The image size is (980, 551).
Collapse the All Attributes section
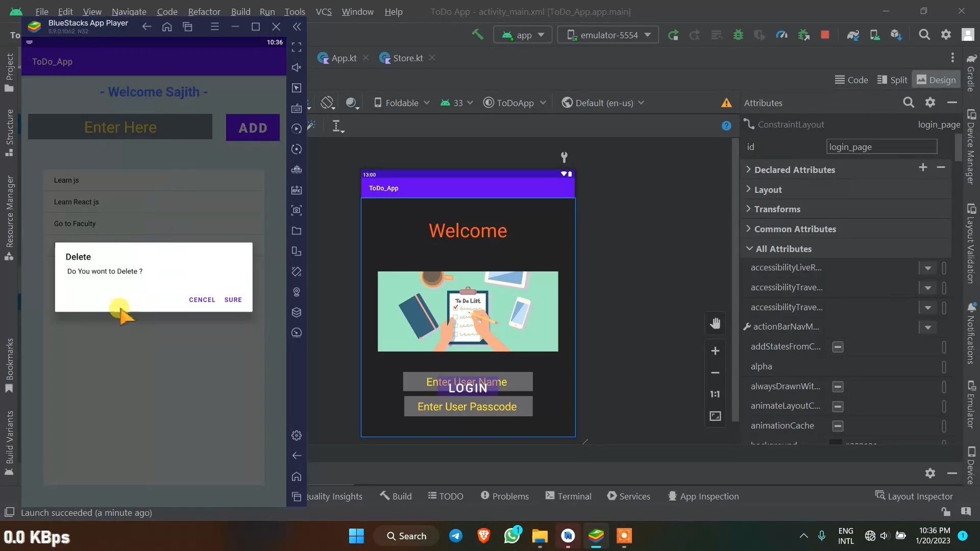click(783, 249)
